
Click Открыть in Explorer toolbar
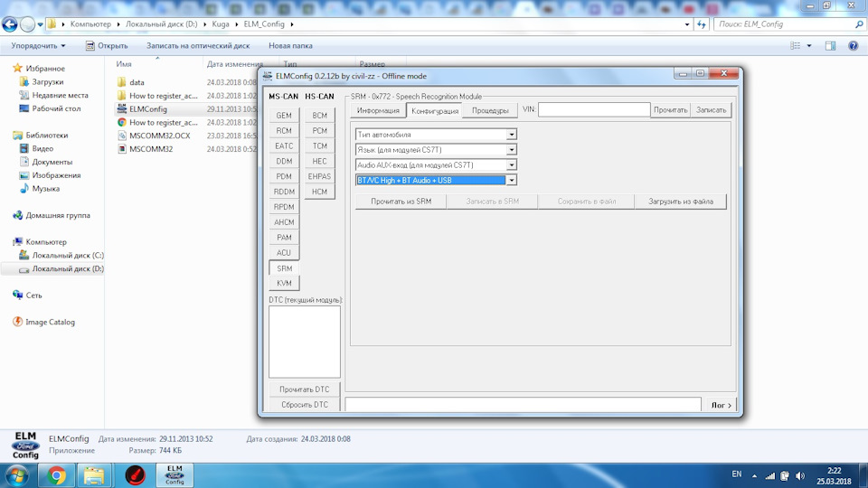pyautogui.click(x=107, y=45)
